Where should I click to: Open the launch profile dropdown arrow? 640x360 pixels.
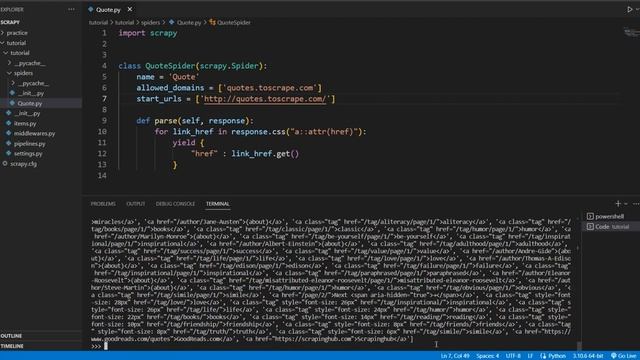click(626, 204)
